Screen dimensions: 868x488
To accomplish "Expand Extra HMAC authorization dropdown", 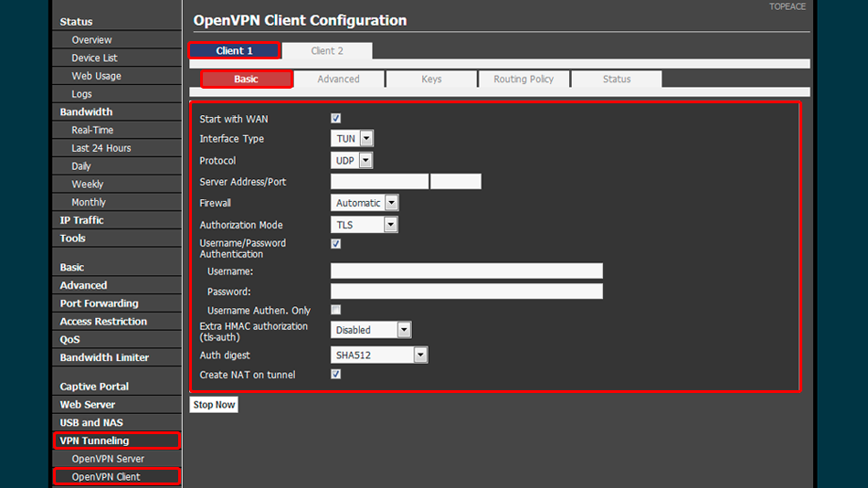I will click(x=371, y=330).
